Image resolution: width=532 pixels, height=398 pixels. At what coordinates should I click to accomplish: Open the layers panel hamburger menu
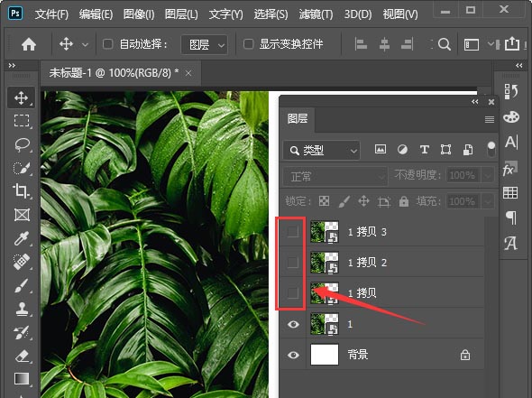pyautogui.click(x=490, y=119)
